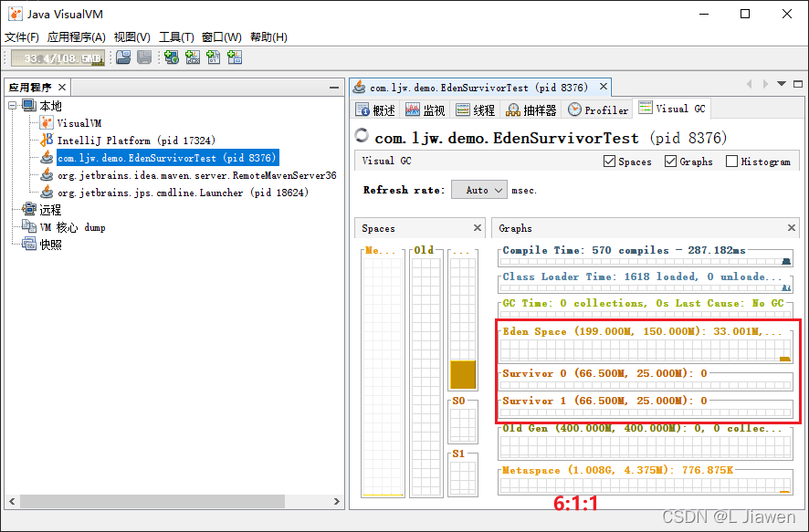Collapse the 本地 tree node
The width and height of the screenshot is (809, 532).
[x=13, y=106]
